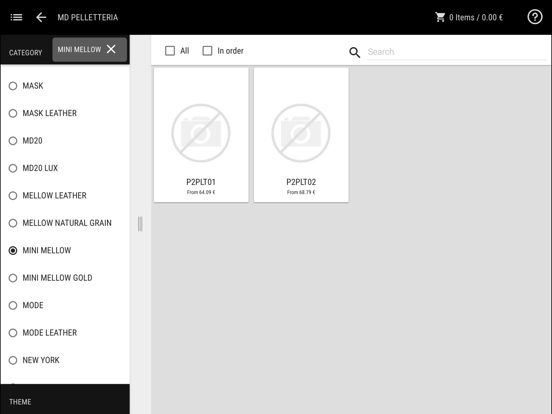This screenshot has width=552, height=414.
Task: Select the NEW YORK radio button
Action: pyautogui.click(x=13, y=360)
